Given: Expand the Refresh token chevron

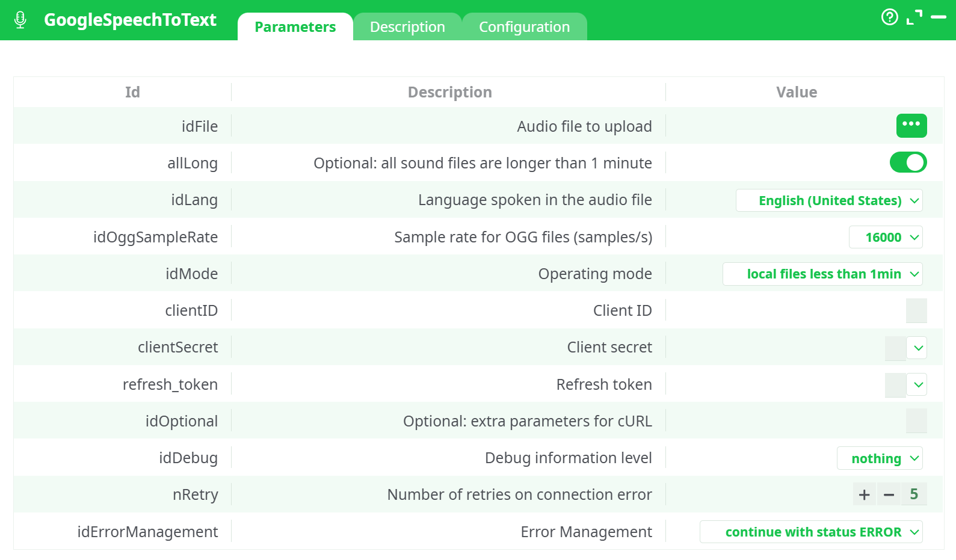Looking at the screenshot, I should [x=917, y=384].
